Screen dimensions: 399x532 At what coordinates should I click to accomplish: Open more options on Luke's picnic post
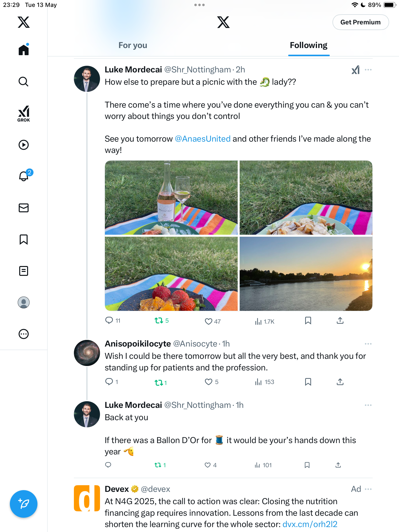coord(368,70)
